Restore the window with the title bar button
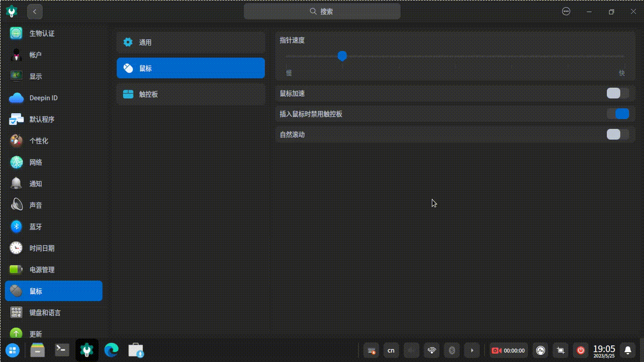 pyautogui.click(x=611, y=12)
